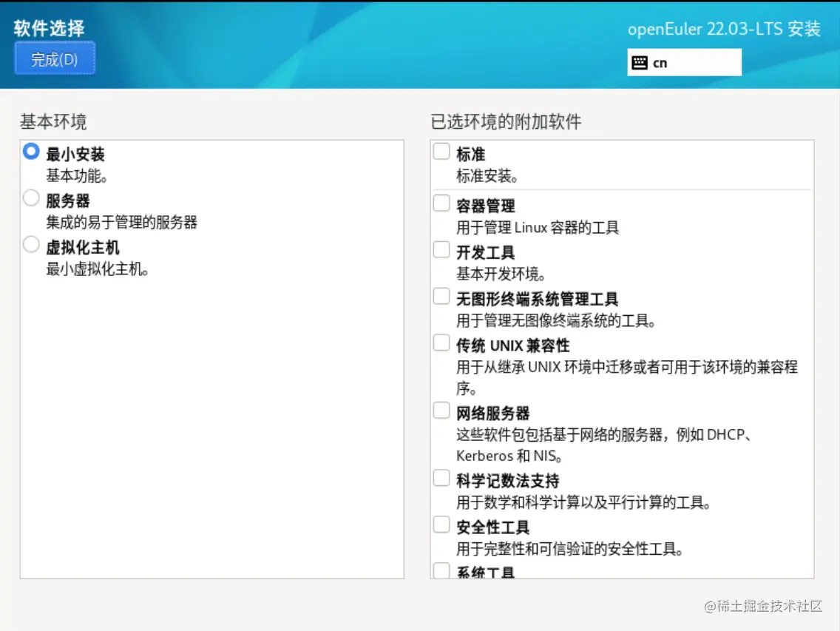Click 用于管理 Linux 容器的工具 text
Screen dimensions: 840x631
tap(538, 228)
